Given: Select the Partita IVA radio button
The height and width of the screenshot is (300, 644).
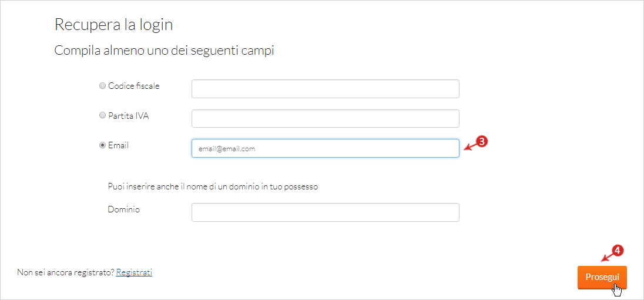Looking at the screenshot, I should [x=103, y=116].
